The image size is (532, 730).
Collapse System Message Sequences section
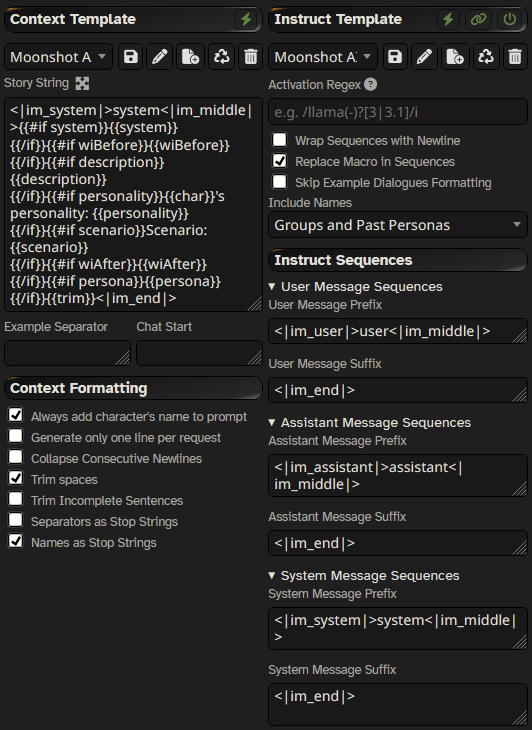364,575
